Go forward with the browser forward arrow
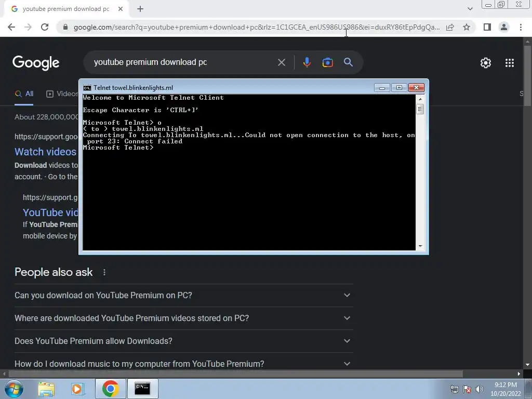The width and height of the screenshot is (532, 399). (28, 27)
